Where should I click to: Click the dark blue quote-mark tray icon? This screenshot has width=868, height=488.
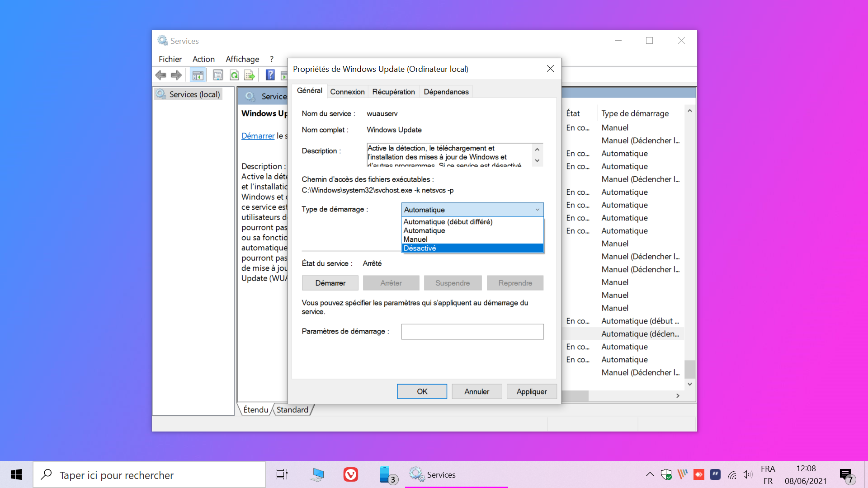tap(715, 474)
